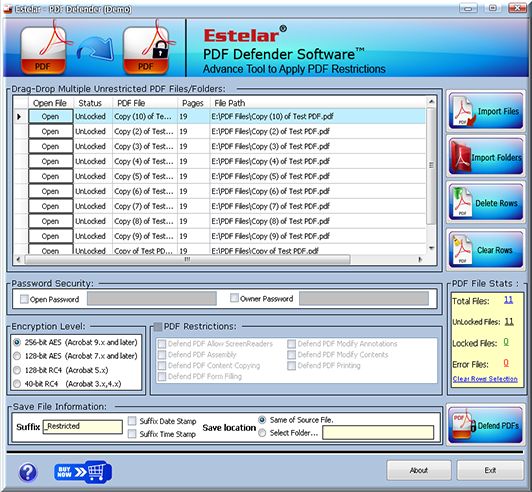Click the File Path column header

pos(318,103)
